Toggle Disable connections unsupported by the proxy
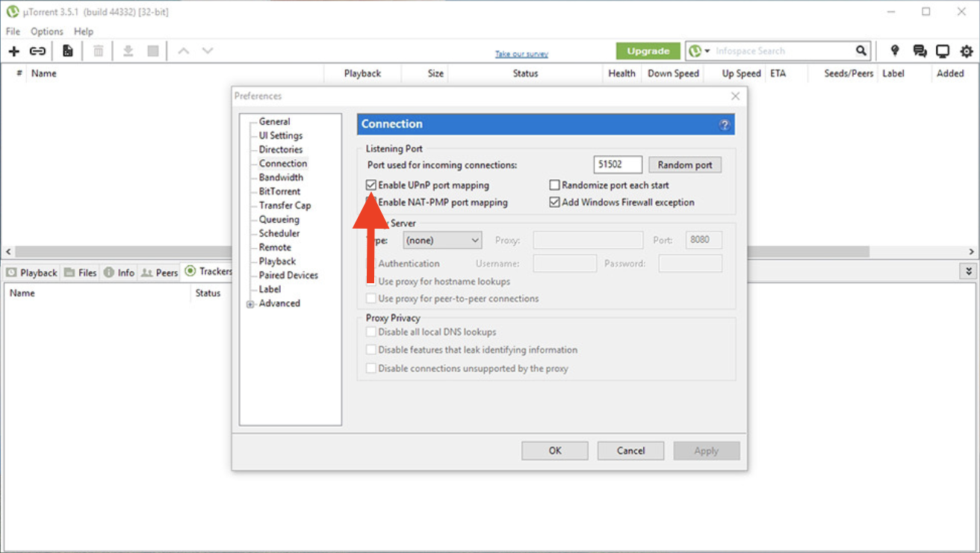The width and height of the screenshot is (980, 553). (x=371, y=368)
